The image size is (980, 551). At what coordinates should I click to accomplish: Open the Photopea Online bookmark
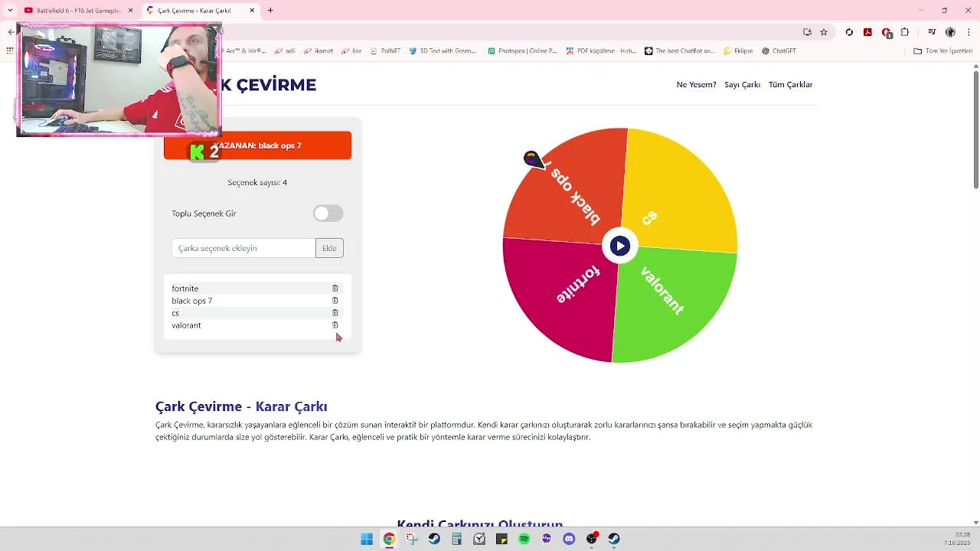point(522,51)
